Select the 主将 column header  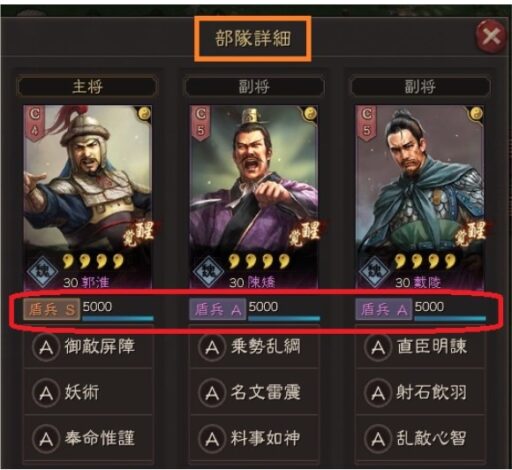(87, 87)
